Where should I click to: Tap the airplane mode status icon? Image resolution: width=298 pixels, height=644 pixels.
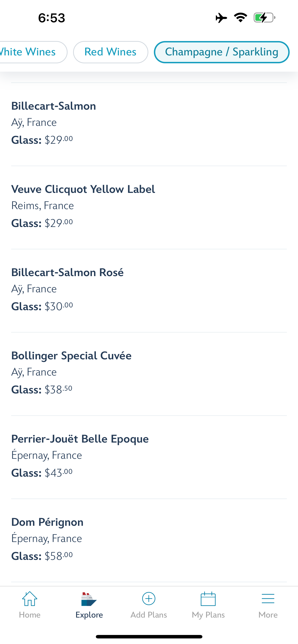click(x=221, y=18)
